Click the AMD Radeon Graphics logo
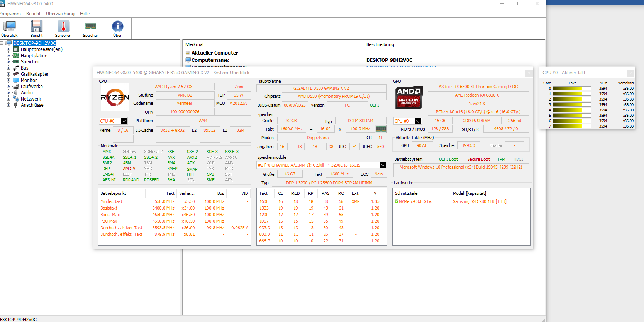The width and height of the screenshot is (644, 322). coord(409,97)
